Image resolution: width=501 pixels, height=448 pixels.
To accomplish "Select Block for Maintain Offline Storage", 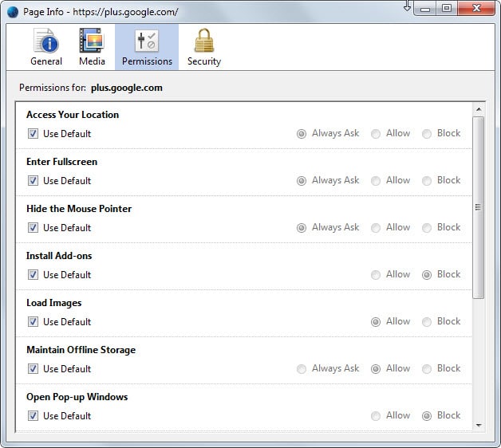I will pyautogui.click(x=427, y=369).
